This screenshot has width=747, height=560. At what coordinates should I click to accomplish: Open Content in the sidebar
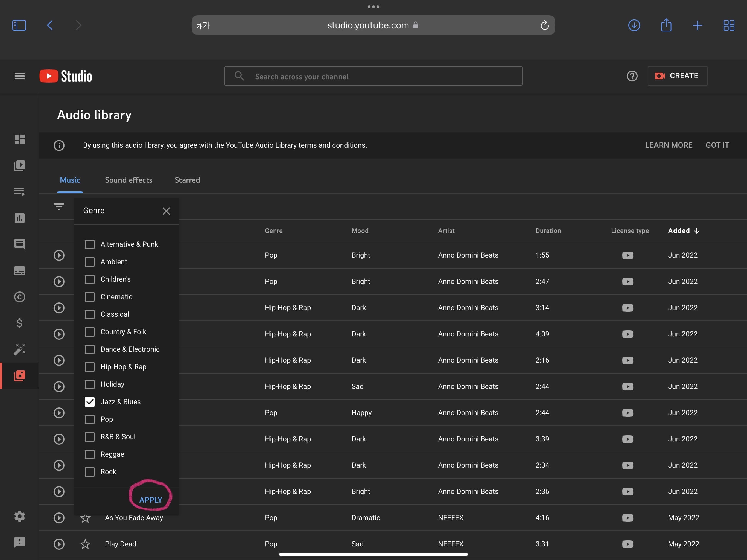tap(20, 165)
